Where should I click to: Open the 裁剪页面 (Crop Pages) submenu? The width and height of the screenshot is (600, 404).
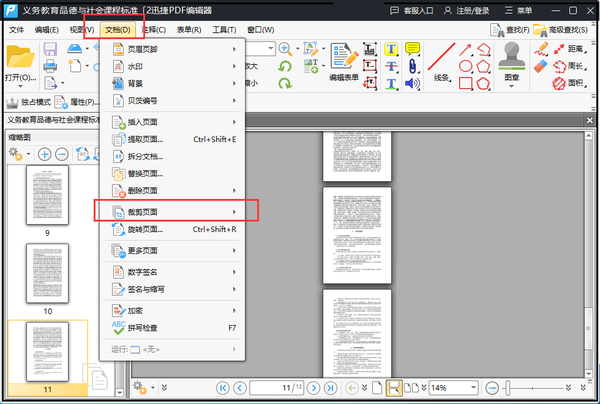point(175,212)
